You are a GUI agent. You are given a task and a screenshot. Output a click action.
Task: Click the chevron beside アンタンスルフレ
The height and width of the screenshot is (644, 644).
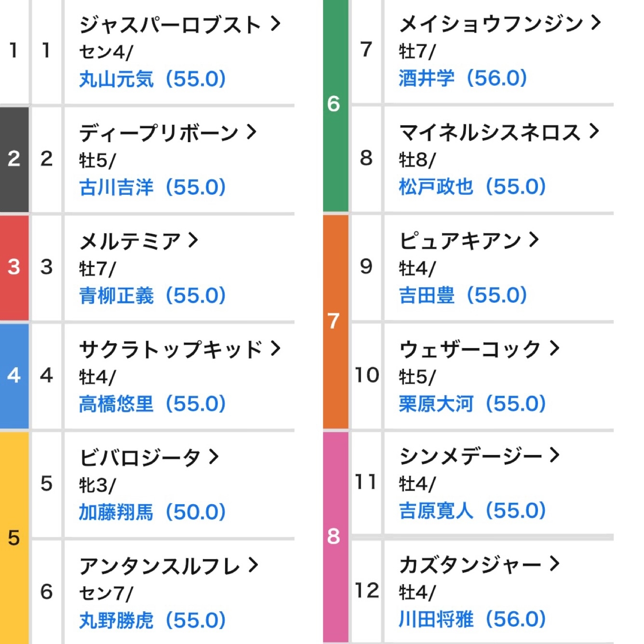point(253,565)
